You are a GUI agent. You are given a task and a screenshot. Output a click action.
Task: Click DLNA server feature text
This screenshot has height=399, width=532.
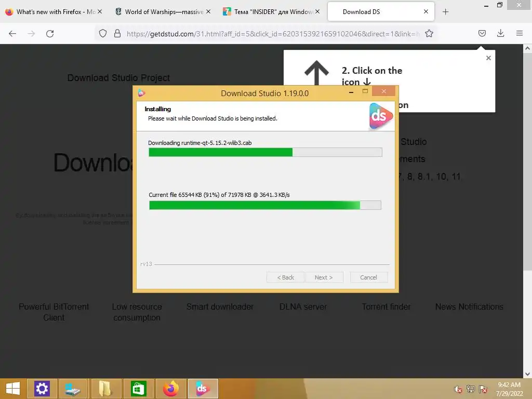[x=303, y=307]
